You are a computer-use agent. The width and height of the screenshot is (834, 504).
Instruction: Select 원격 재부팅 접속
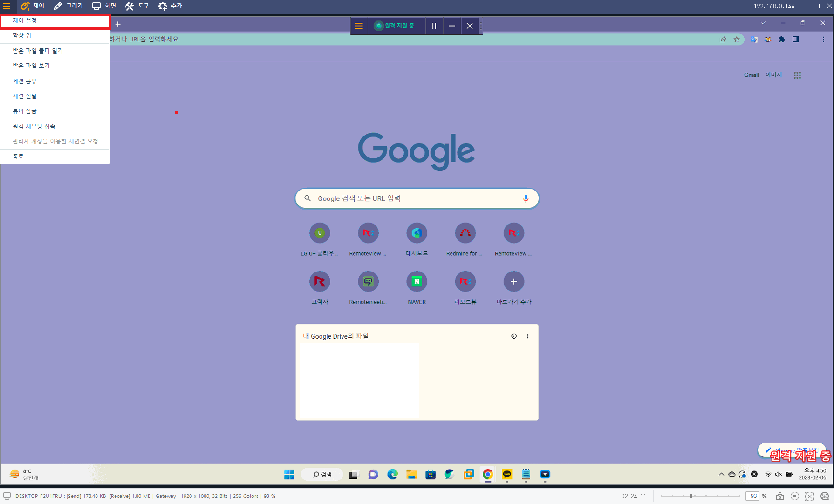pos(55,126)
